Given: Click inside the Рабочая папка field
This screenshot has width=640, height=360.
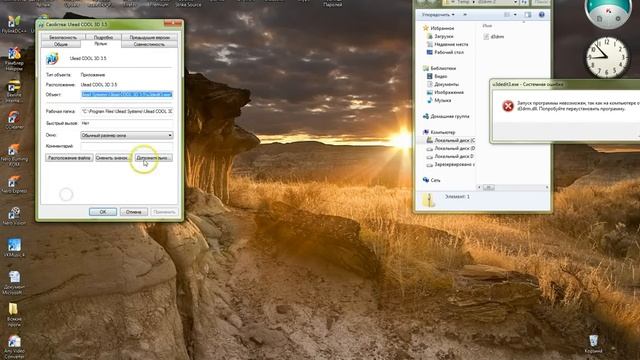Looking at the screenshot, I should (x=127, y=111).
